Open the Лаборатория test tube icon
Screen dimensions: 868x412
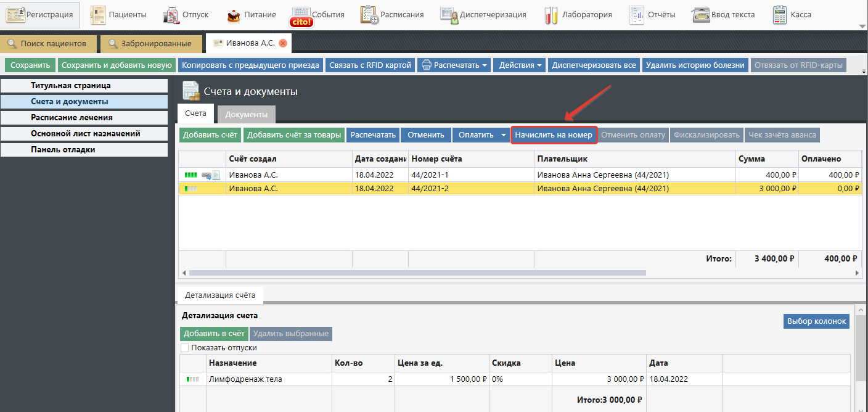pyautogui.click(x=551, y=15)
